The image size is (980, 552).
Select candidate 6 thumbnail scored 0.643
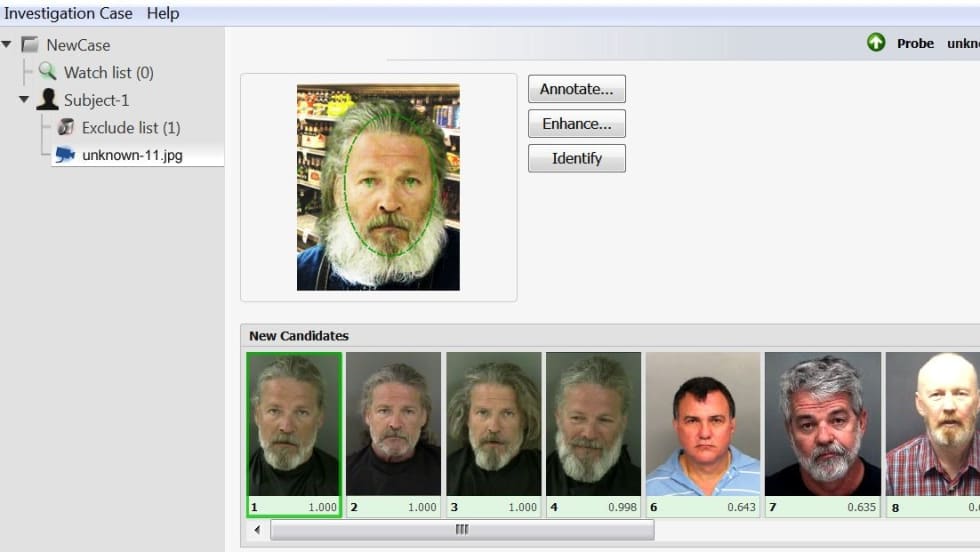tap(703, 425)
